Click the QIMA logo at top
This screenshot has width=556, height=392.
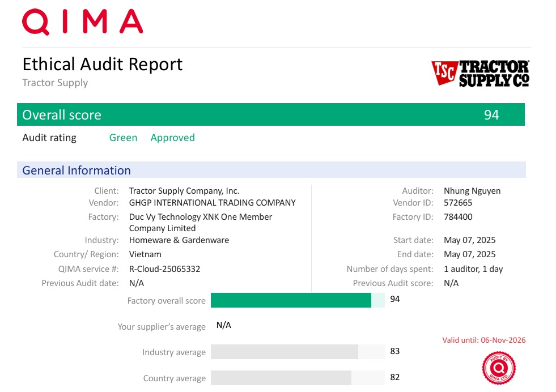(x=83, y=22)
